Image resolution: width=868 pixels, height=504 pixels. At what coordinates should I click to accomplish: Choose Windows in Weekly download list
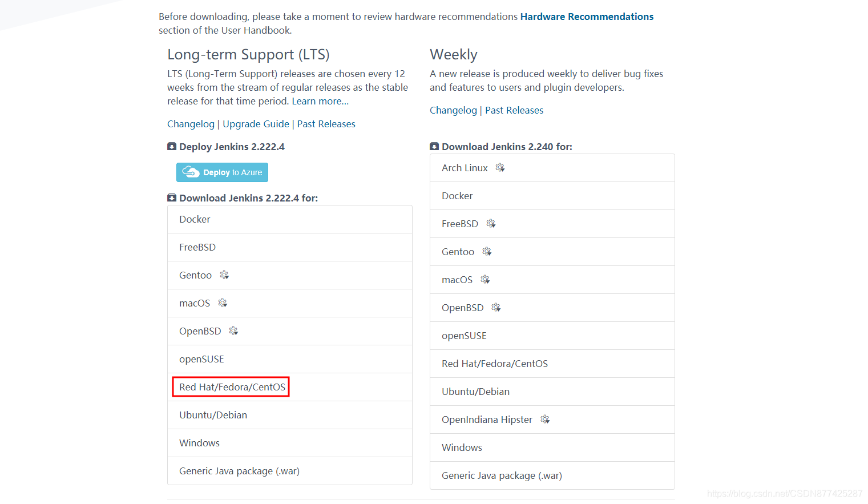click(x=552, y=447)
